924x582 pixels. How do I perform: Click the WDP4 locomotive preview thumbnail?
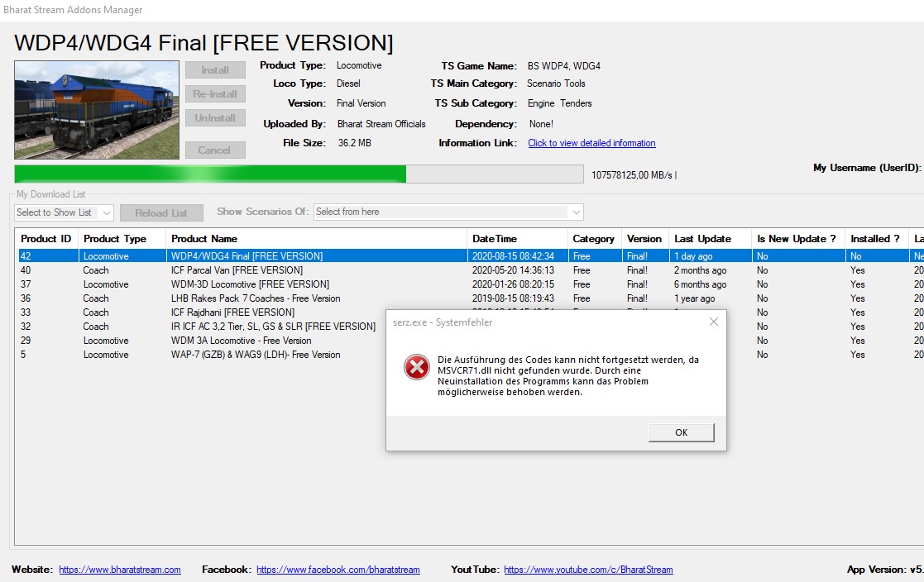pos(97,110)
